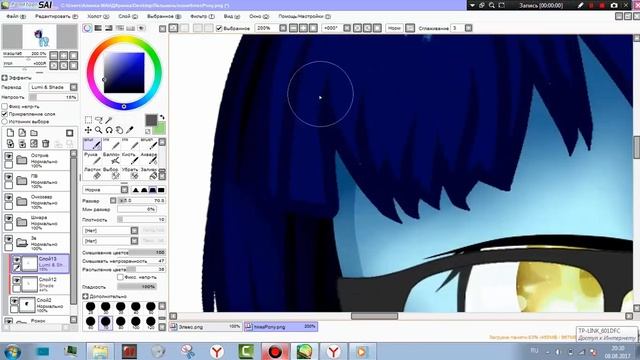Toggle visibility of Острив folder
Viewport: 640px width, 360px height.
[x=9, y=156]
